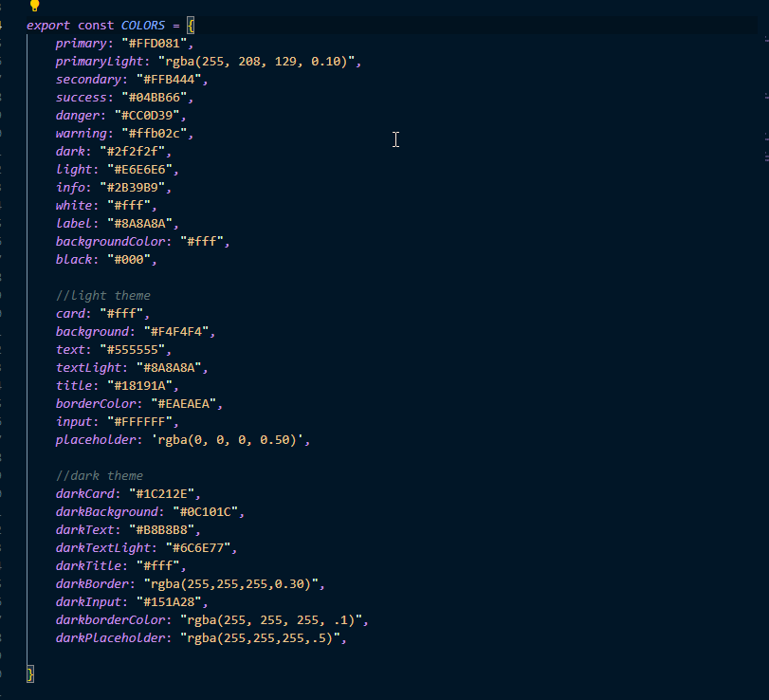This screenshot has height=700, width=769.
Task: Click the closing curly brace at file end
Action: (x=30, y=673)
